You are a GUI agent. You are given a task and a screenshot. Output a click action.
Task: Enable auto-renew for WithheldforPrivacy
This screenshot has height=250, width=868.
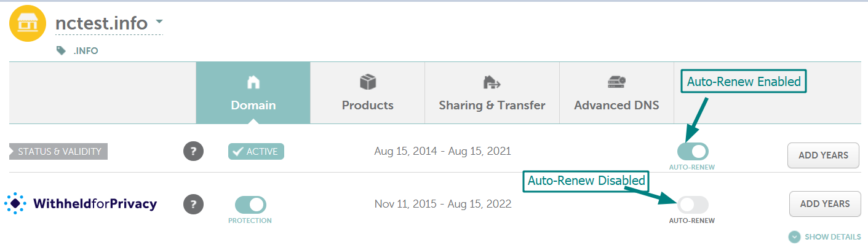tap(692, 205)
